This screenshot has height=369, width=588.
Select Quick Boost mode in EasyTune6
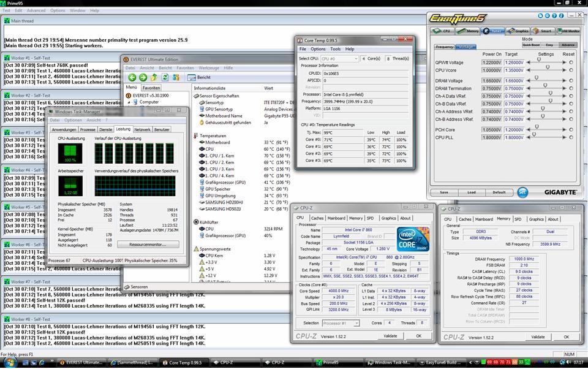[x=531, y=45]
